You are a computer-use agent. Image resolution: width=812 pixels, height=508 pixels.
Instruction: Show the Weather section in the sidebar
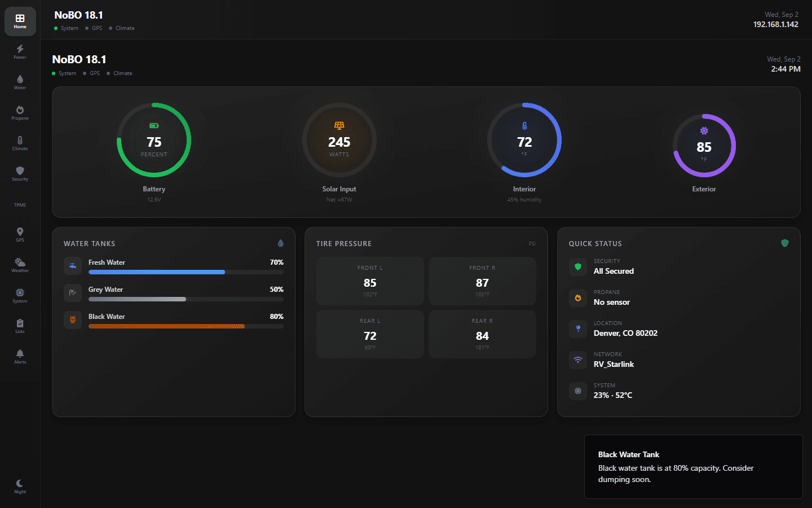20,265
